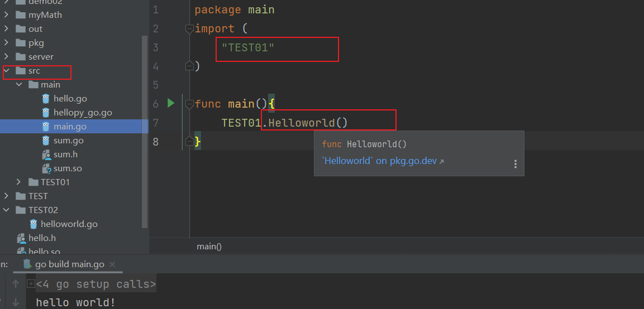Viewport: 644px width, 309px height.
Task: Open sum.h header file
Action: click(x=66, y=154)
